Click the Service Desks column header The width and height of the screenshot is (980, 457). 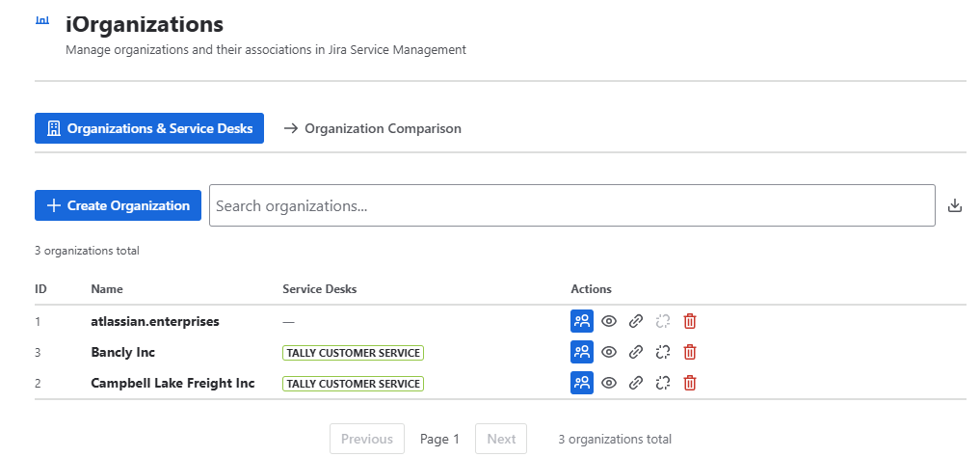319,289
